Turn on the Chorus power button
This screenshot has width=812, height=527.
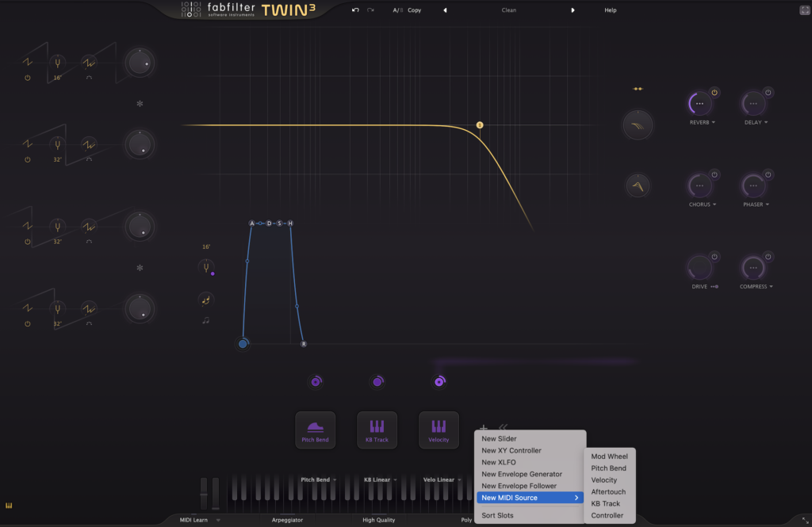click(714, 174)
